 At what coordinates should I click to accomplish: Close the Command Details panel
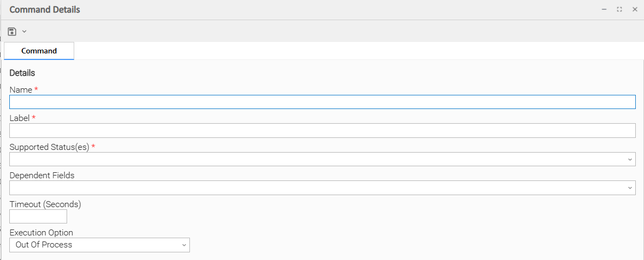pos(635,9)
